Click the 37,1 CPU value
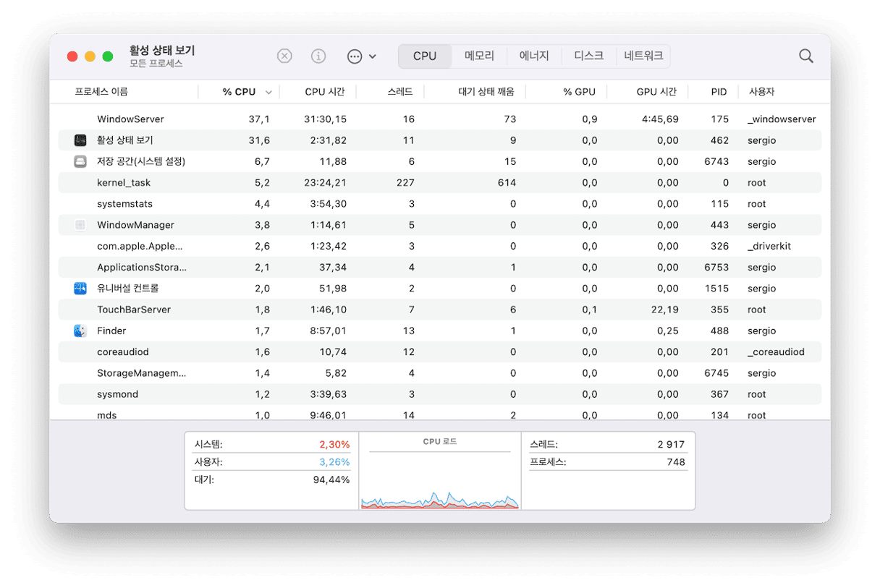 click(259, 119)
